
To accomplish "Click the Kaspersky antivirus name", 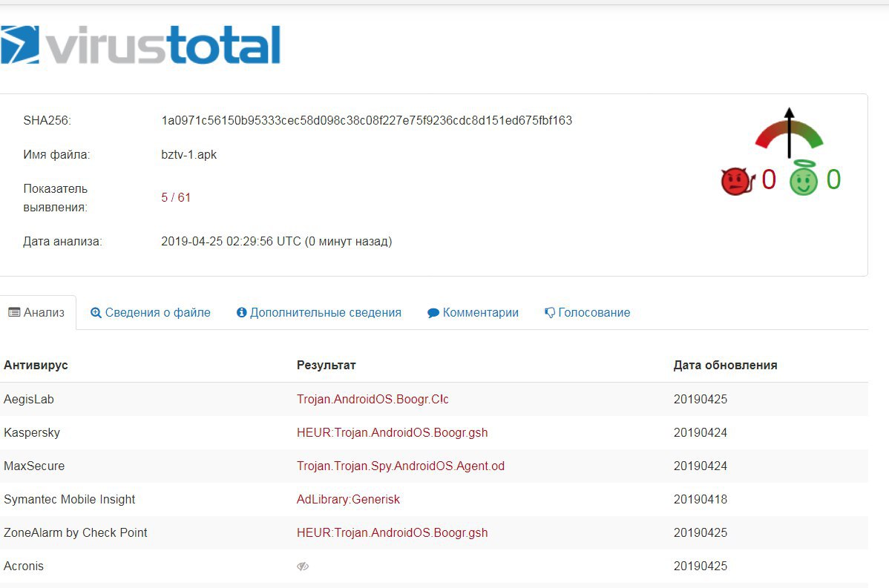I will [x=32, y=432].
